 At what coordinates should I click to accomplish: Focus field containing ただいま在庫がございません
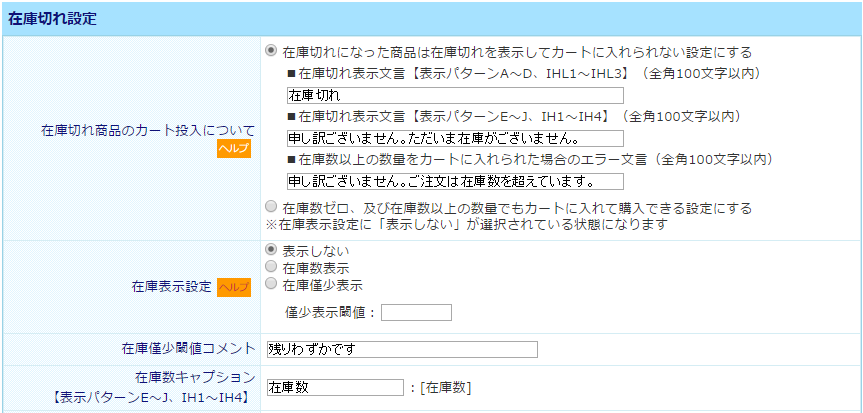[x=455, y=138]
